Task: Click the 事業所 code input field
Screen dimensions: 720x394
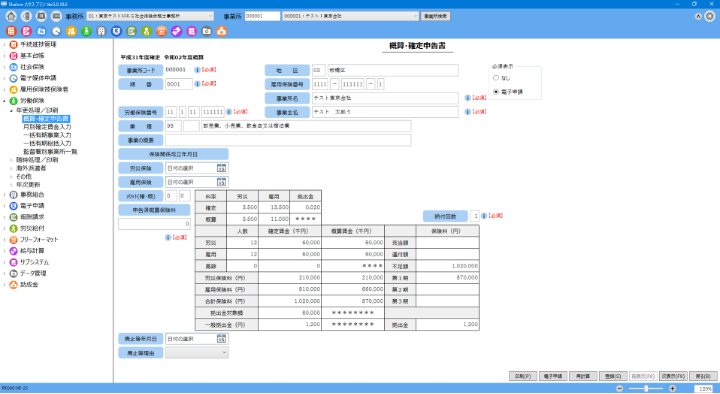Action: [x=262, y=16]
